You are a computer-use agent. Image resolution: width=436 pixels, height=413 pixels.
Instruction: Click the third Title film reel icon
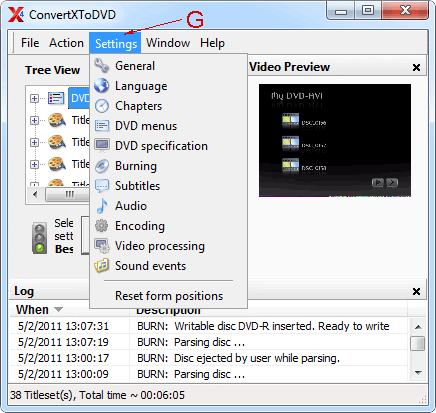point(57,164)
